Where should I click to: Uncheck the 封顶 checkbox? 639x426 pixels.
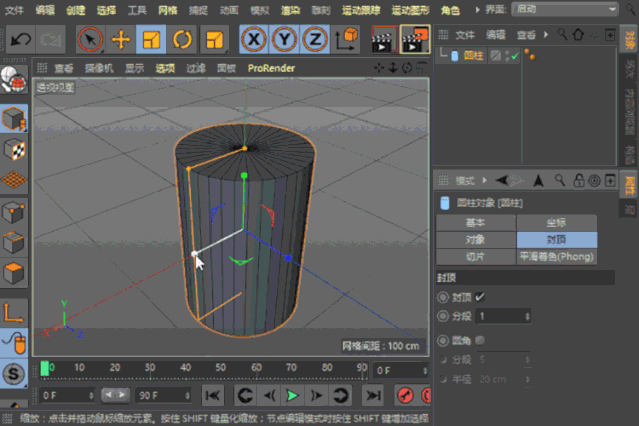[x=480, y=297]
